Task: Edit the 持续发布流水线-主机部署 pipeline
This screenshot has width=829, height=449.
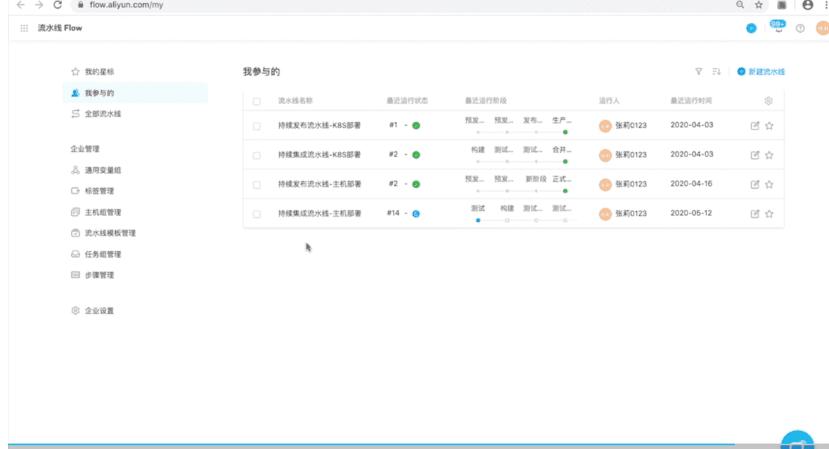Action: [x=754, y=185]
